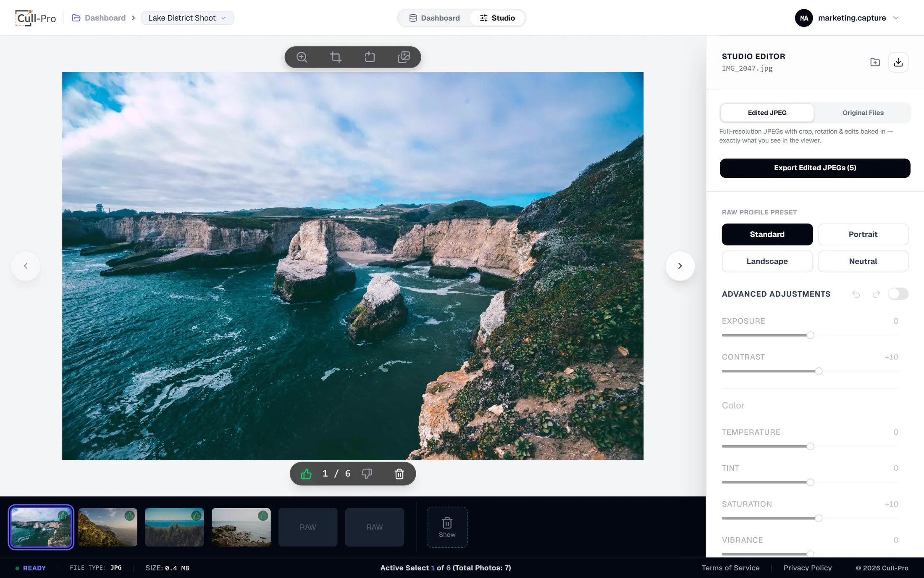Show the trash bin in filmstrip

[447, 527]
